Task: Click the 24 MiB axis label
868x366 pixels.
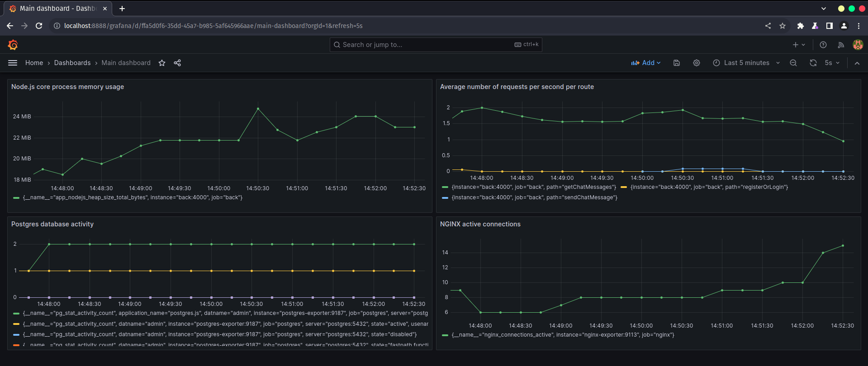Action: click(x=22, y=117)
